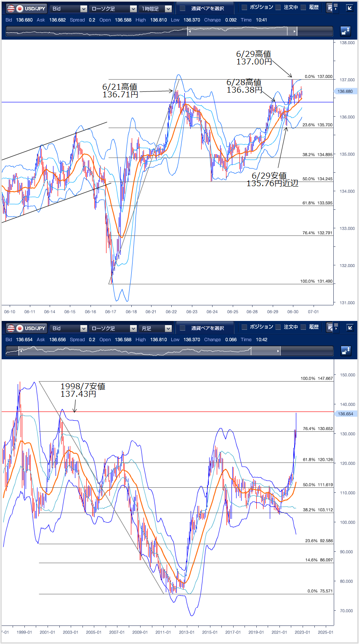Screen dimensions: 359x644
Task: Click the scroll lock icon beside the hourly chart navigator
Action: 345,31
